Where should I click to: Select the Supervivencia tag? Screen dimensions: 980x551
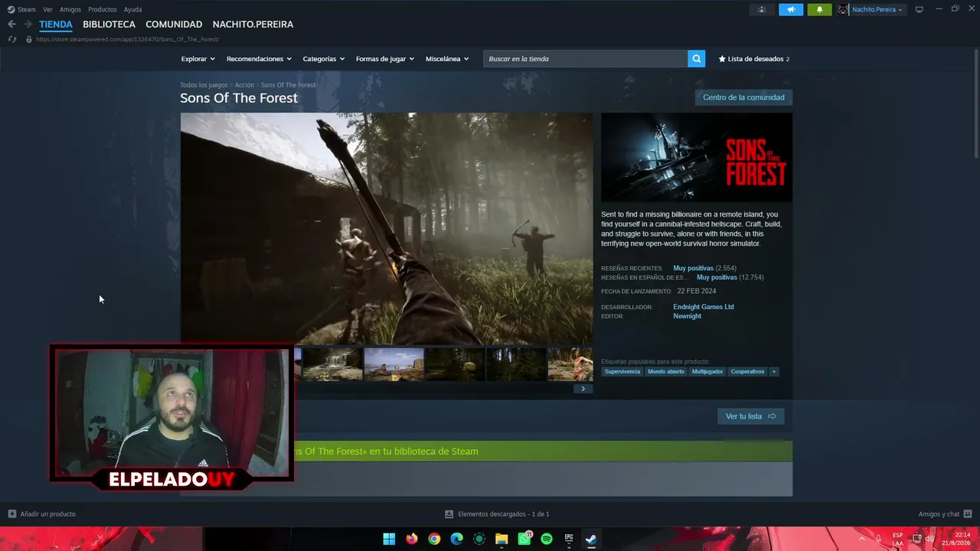[622, 372]
